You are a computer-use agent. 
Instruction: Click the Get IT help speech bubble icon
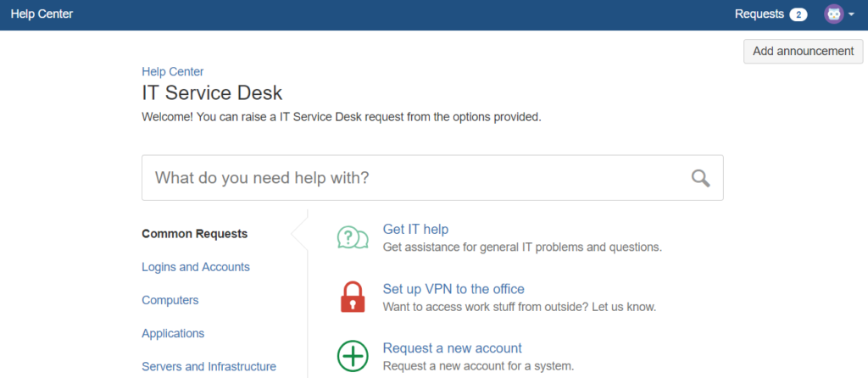353,238
